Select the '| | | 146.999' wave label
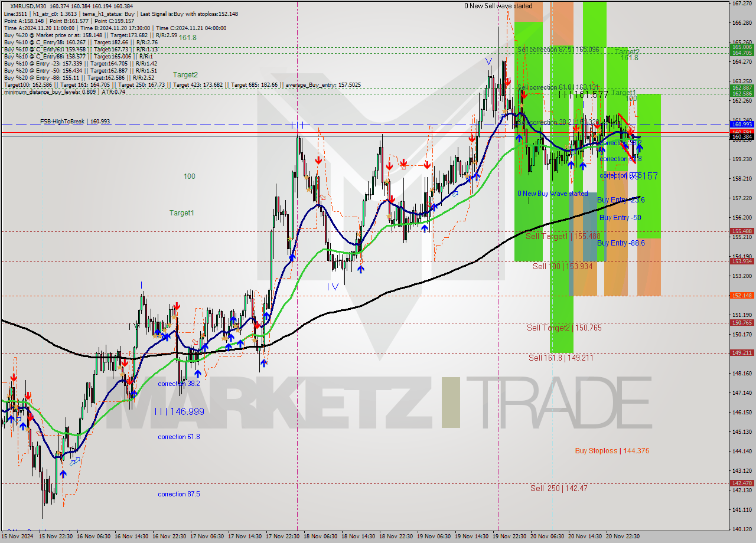 (180, 411)
